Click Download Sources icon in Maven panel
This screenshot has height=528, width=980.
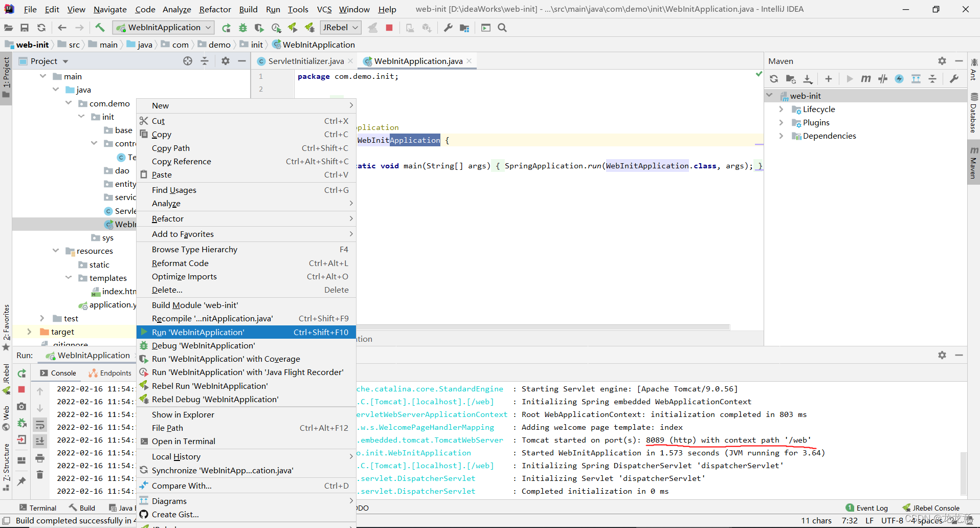pyautogui.click(x=808, y=79)
